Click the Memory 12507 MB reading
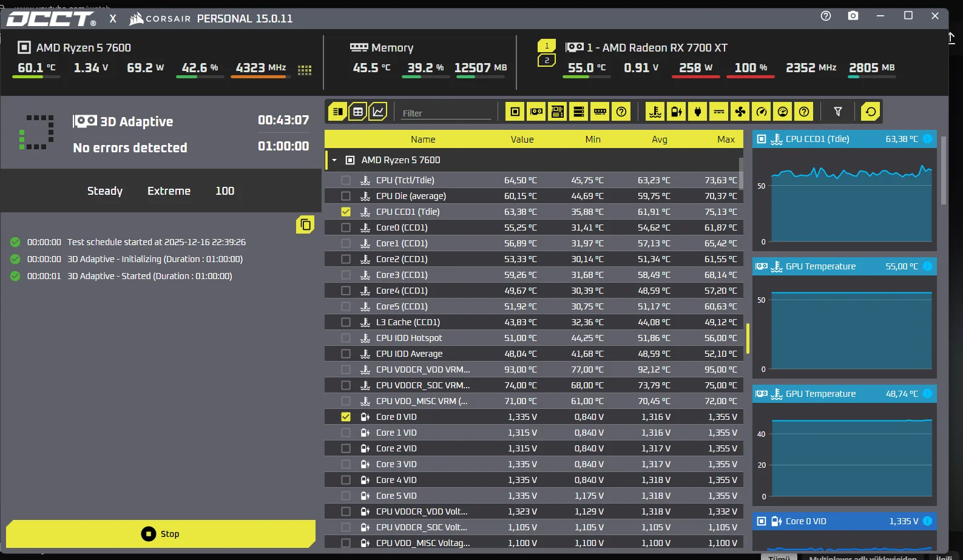963x560 pixels. [x=481, y=67]
